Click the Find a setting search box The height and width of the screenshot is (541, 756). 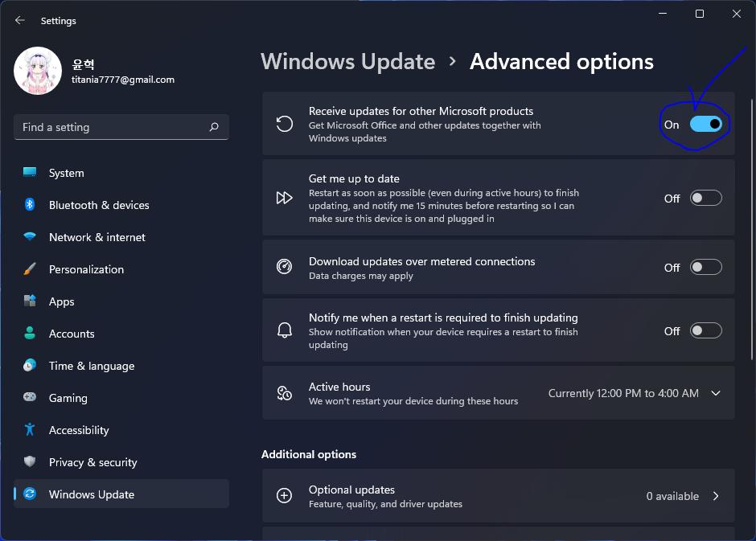(x=121, y=127)
